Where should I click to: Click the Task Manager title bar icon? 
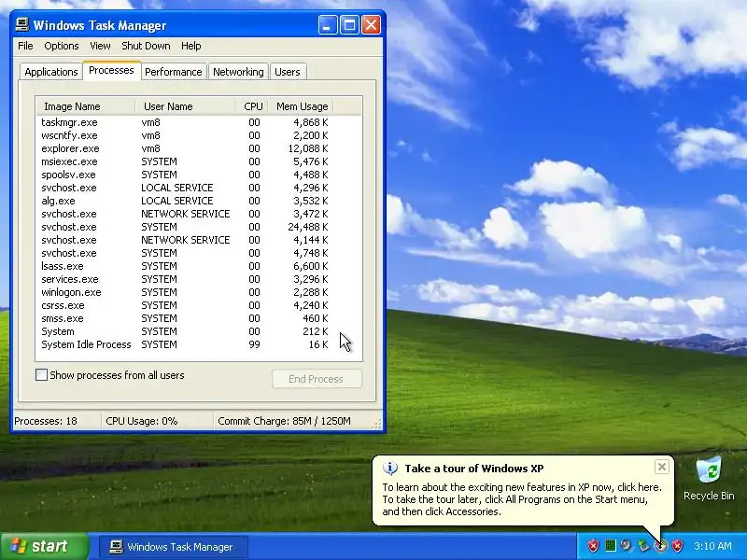click(x=21, y=25)
